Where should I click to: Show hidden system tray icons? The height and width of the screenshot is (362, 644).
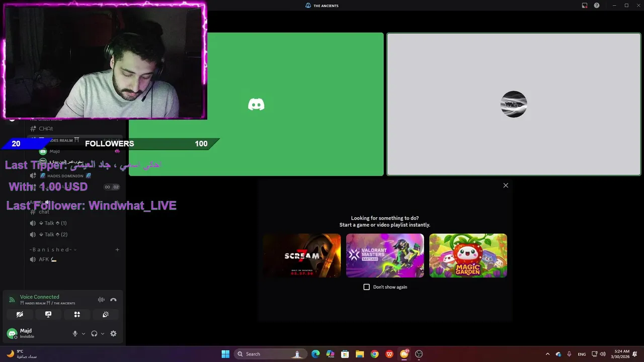tap(547, 354)
